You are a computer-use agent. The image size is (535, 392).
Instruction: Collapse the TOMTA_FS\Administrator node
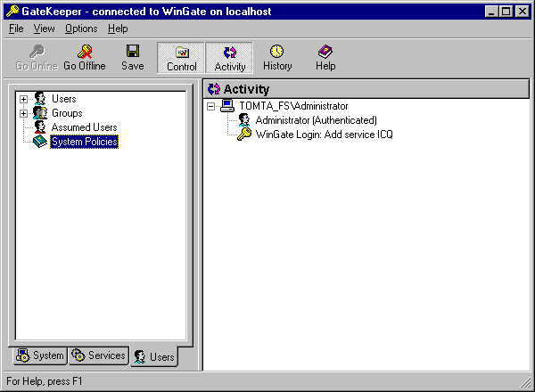[x=211, y=107]
